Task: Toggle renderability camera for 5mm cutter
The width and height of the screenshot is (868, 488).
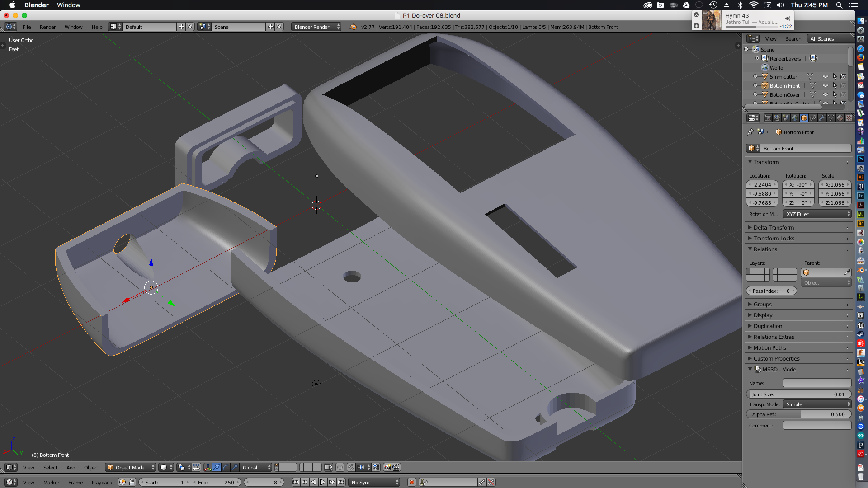Action: [x=843, y=76]
